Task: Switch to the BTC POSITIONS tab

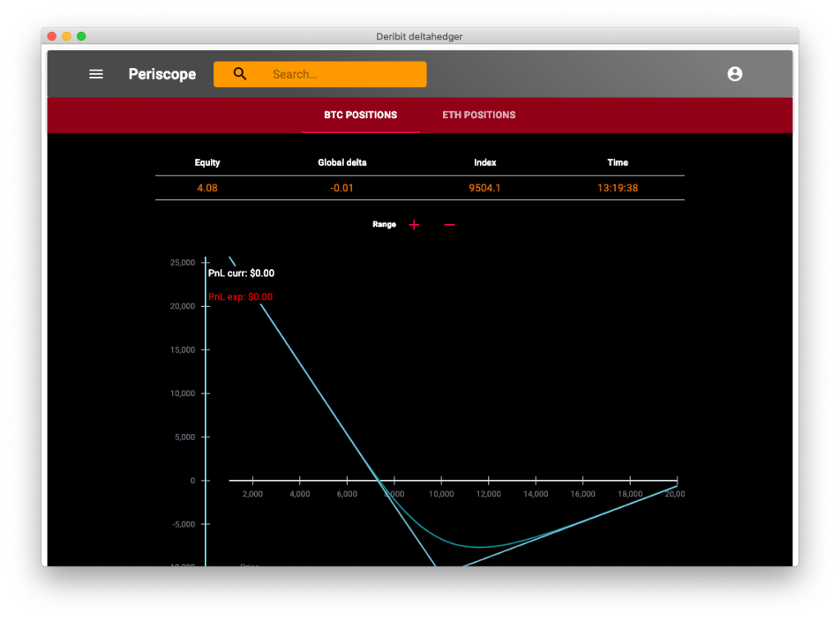Action: [x=360, y=115]
